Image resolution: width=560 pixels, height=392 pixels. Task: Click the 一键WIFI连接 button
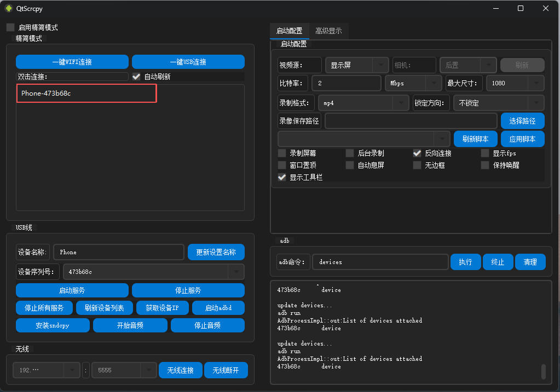tap(72, 62)
